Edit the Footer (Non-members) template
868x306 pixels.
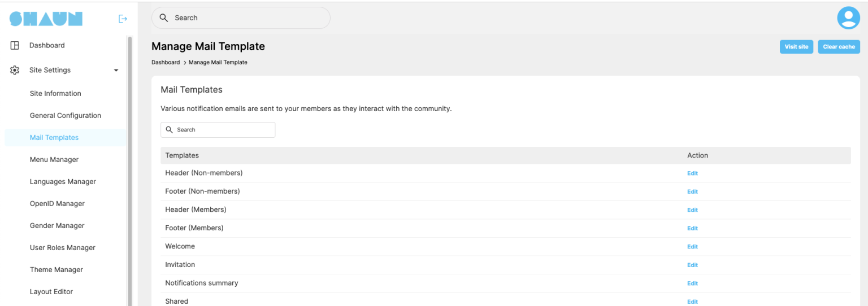692,192
